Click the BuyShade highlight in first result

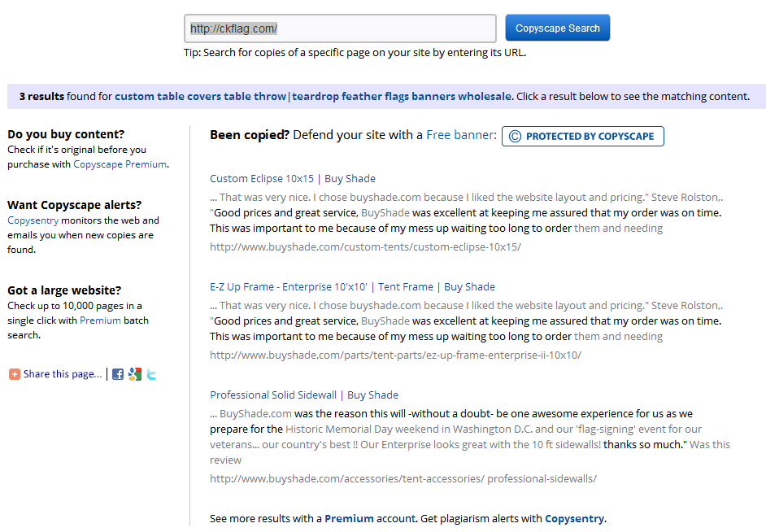coord(385,213)
